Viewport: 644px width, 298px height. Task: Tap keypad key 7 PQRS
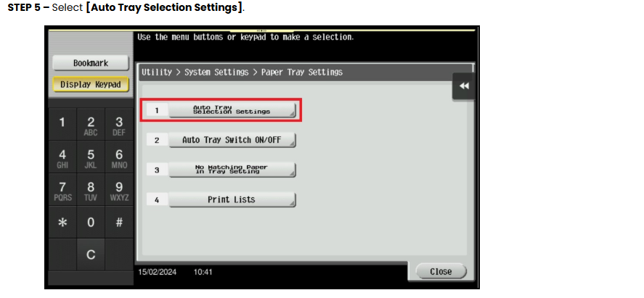point(62,189)
